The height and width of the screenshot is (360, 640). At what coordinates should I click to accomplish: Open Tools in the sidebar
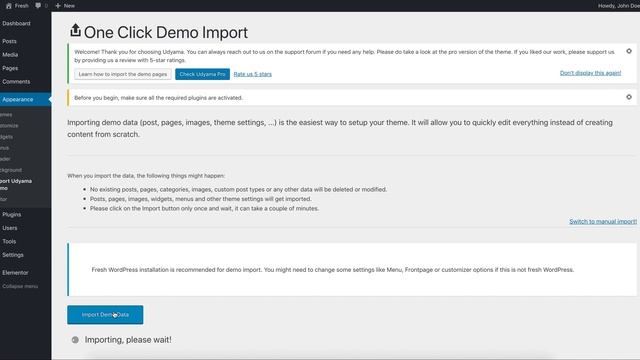pos(9,241)
